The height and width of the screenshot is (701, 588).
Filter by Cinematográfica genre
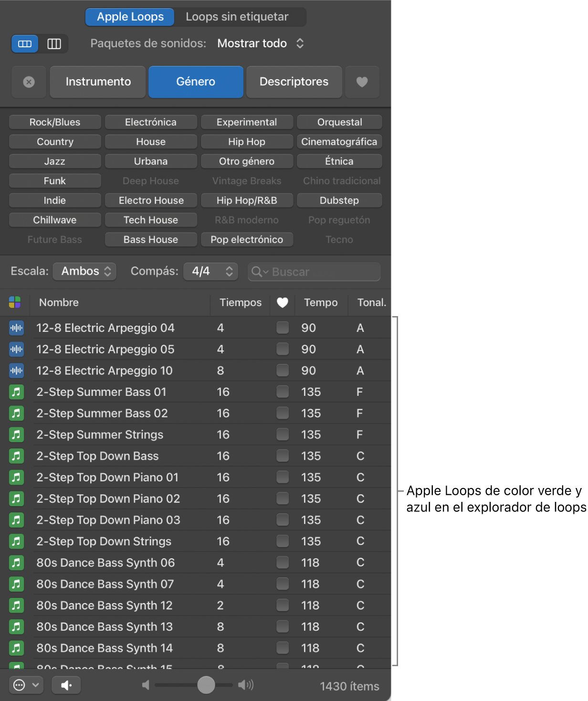click(x=339, y=142)
